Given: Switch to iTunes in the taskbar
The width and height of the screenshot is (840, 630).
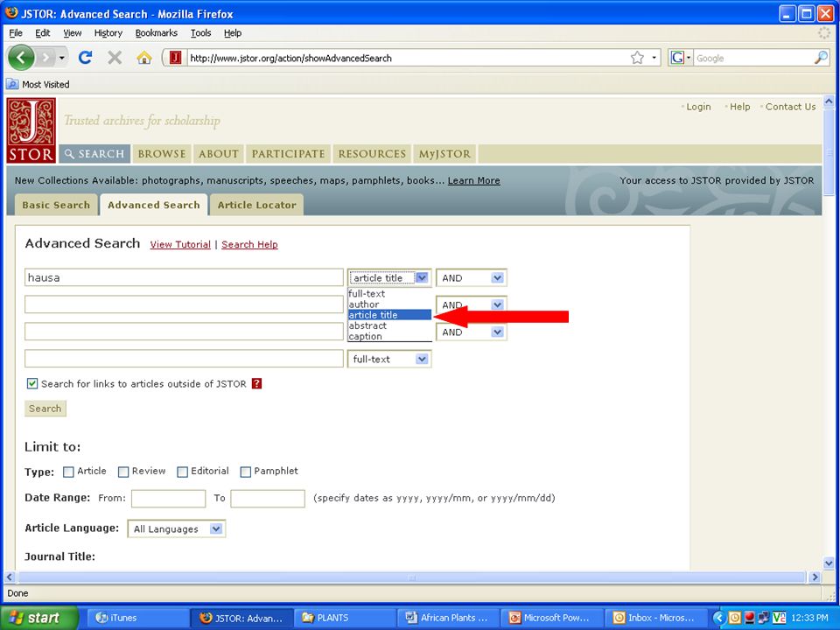Looking at the screenshot, I should (136, 618).
